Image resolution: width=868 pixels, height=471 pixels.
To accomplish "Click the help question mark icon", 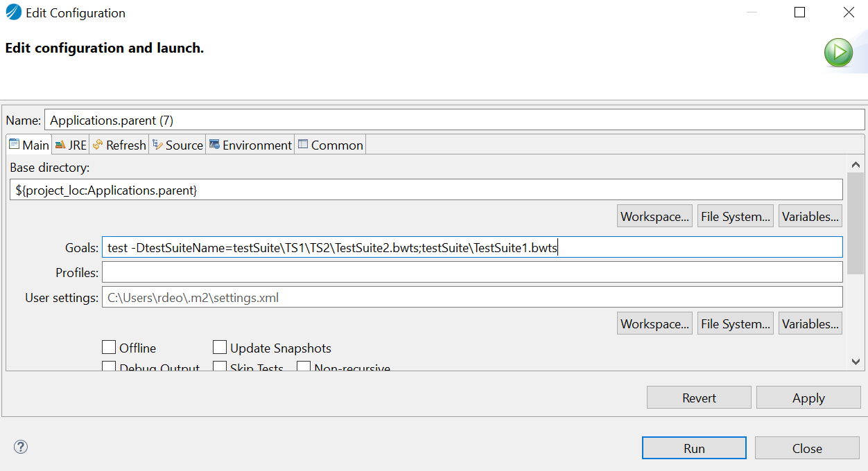I will click(x=21, y=447).
